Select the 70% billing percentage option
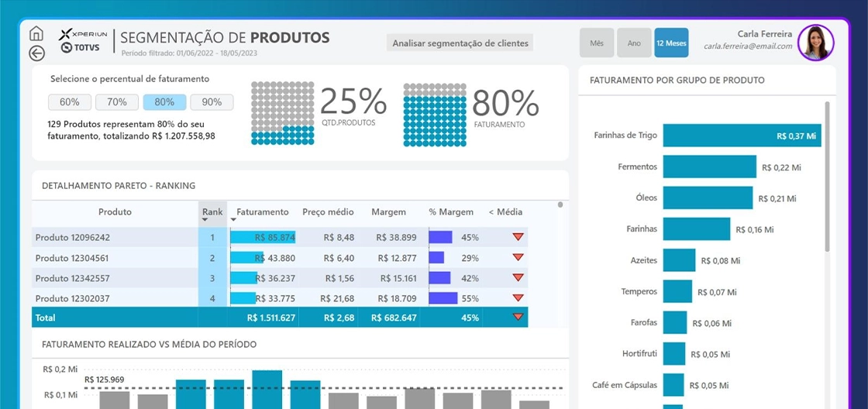868x409 pixels. point(117,101)
